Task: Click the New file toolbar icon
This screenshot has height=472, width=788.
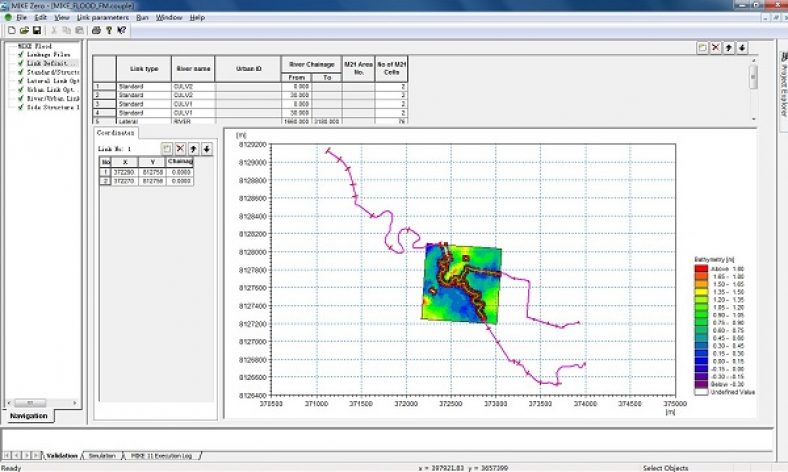Action: (x=9, y=30)
